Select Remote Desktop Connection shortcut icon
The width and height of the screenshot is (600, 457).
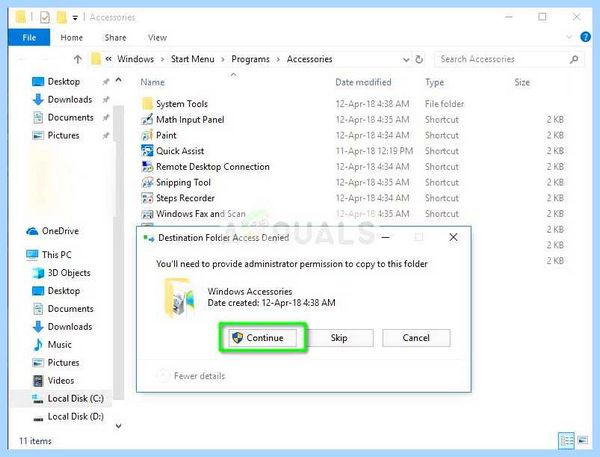(x=147, y=166)
